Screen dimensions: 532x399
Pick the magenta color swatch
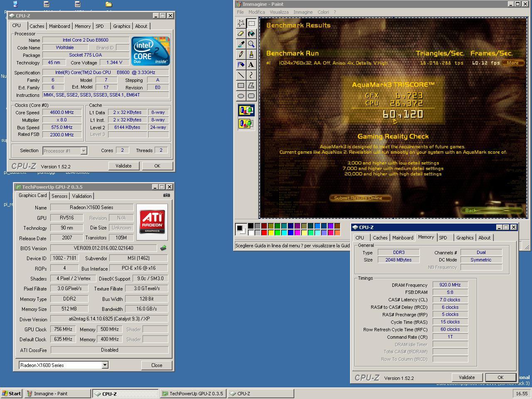pos(297,233)
